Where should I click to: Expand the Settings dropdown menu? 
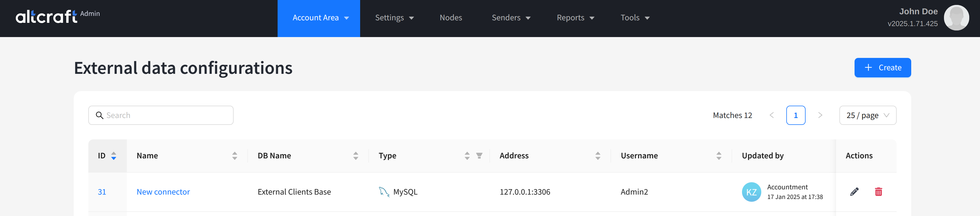(394, 18)
